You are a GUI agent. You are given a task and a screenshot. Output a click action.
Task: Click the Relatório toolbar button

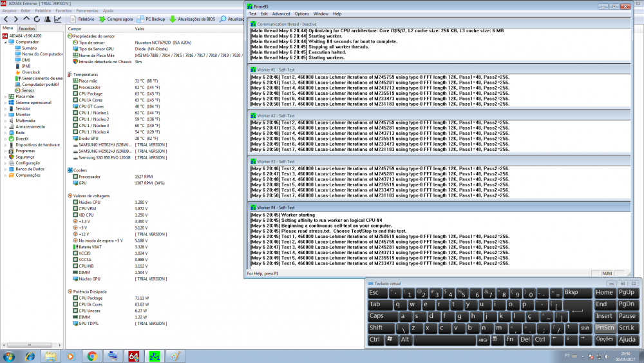point(82,19)
